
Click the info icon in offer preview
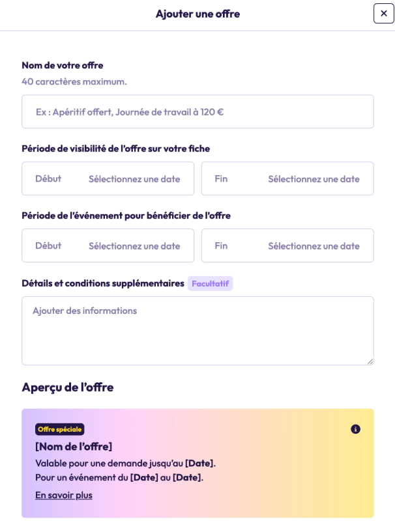pos(355,429)
